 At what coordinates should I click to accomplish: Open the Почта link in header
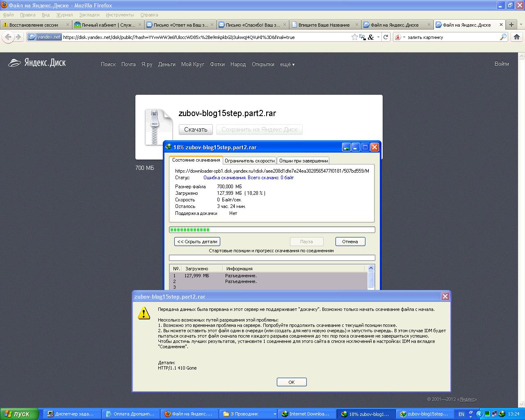[x=128, y=64]
